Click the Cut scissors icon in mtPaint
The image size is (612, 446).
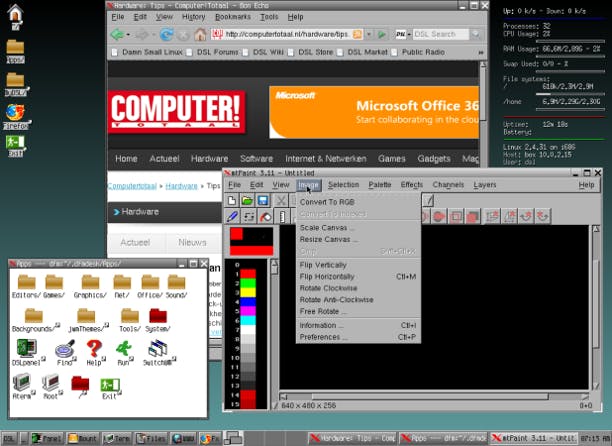[x=281, y=201]
